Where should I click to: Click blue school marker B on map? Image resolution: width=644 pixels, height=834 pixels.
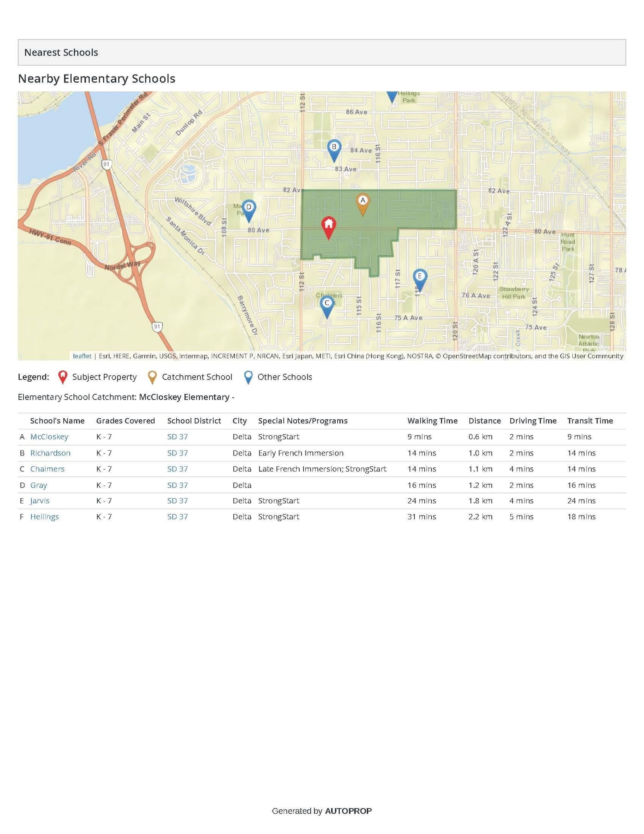[334, 151]
